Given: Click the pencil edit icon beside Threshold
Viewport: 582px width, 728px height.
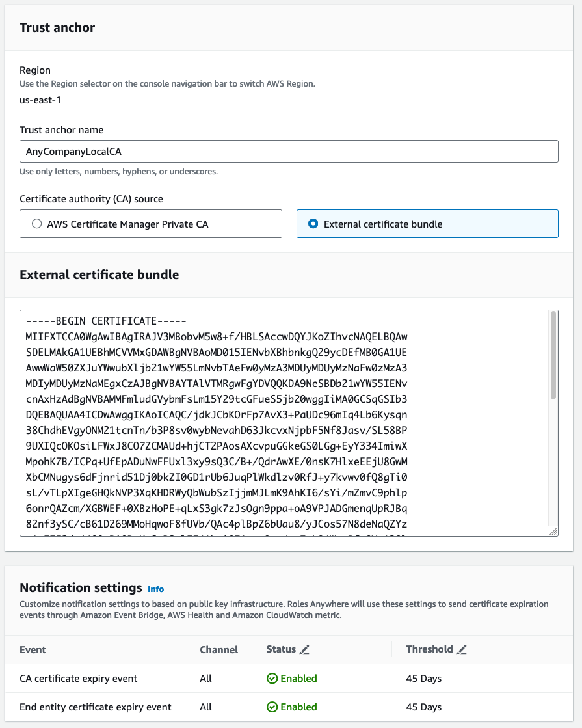Looking at the screenshot, I should point(462,649).
